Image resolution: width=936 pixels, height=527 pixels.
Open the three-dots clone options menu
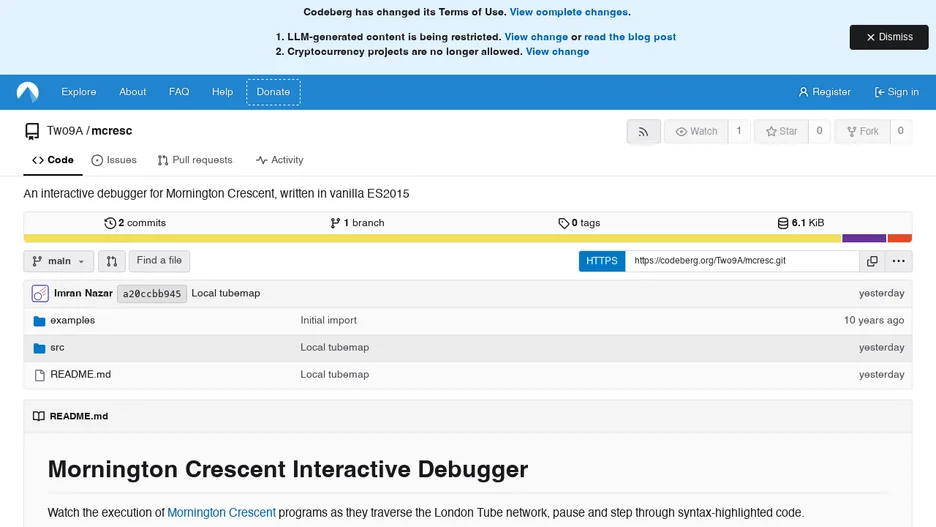coord(898,261)
